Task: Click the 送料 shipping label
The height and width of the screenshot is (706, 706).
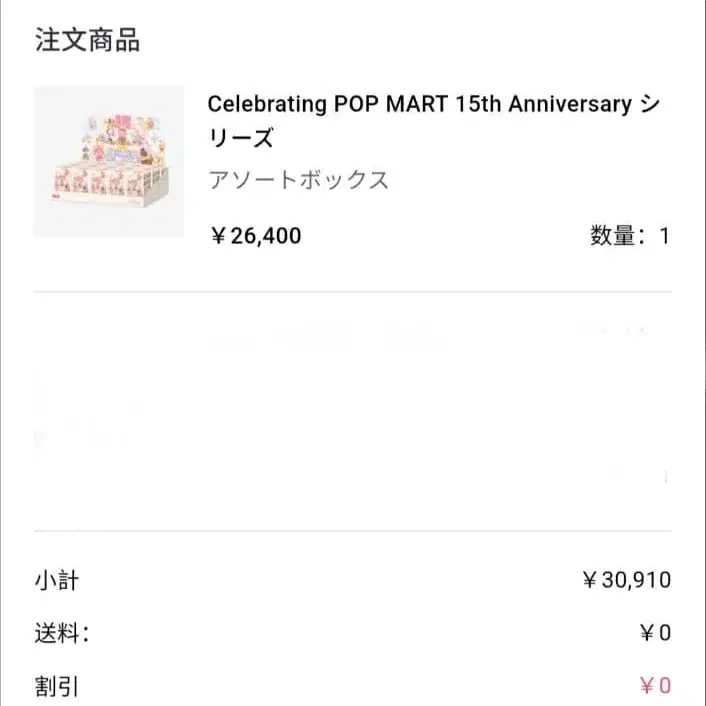Action: pyautogui.click(x=62, y=632)
